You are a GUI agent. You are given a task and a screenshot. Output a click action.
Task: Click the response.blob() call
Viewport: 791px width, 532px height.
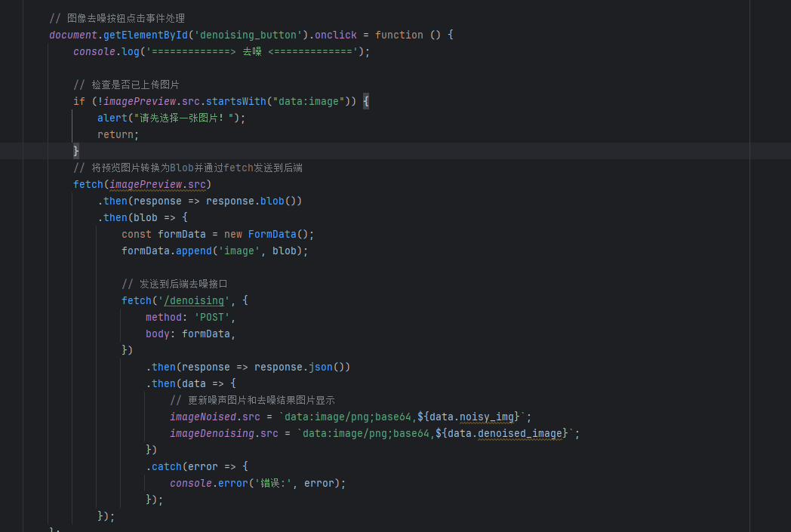[x=254, y=201]
